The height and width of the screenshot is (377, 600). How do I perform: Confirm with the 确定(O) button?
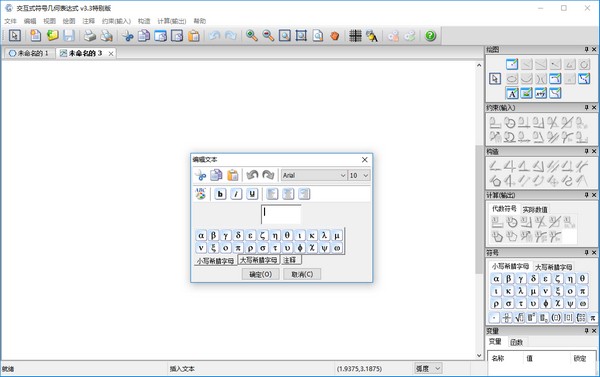[261, 274]
